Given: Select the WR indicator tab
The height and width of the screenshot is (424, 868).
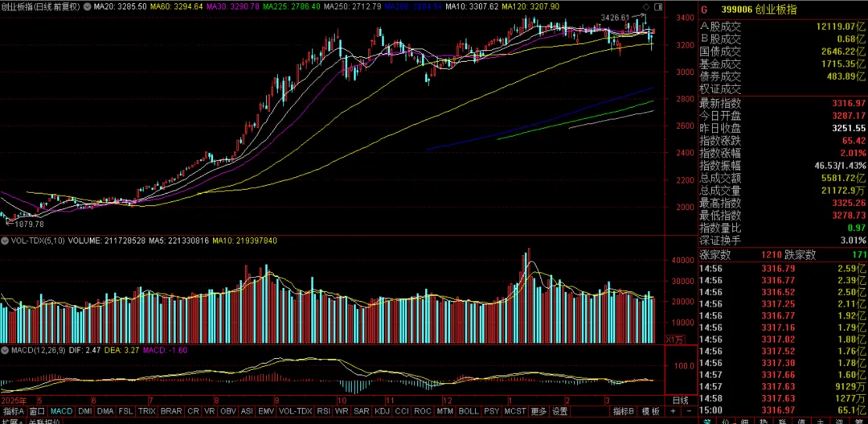Looking at the screenshot, I should (342, 411).
